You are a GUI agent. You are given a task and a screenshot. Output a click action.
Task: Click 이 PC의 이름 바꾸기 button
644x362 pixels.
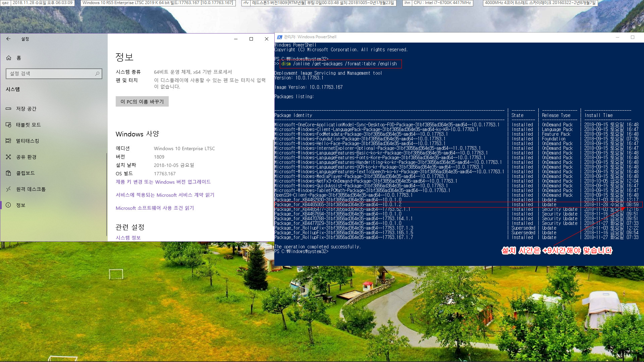click(x=142, y=101)
